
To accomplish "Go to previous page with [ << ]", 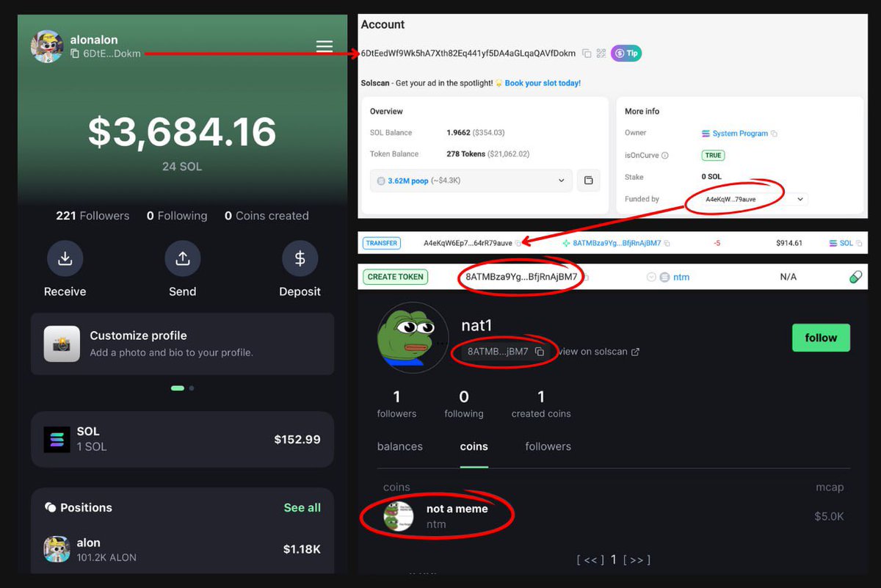I will [x=590, y=560].
